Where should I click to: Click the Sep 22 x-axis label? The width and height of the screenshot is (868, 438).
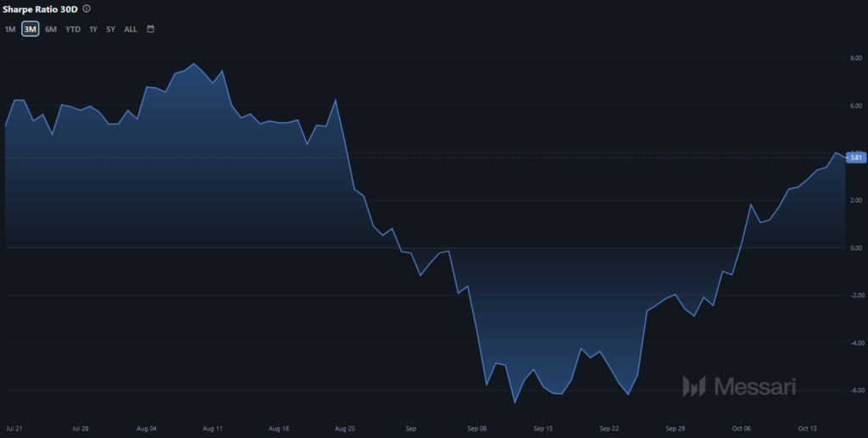(609, 429)
